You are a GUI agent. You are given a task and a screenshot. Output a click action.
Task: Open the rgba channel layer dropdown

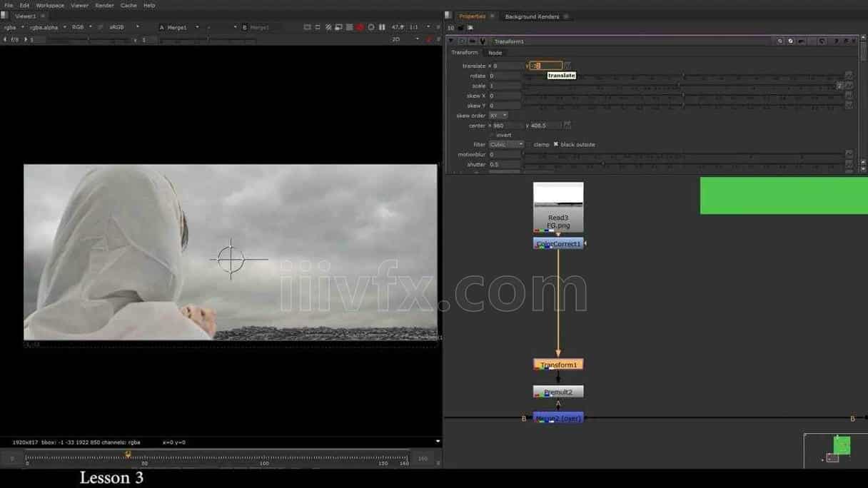(14, 27)
